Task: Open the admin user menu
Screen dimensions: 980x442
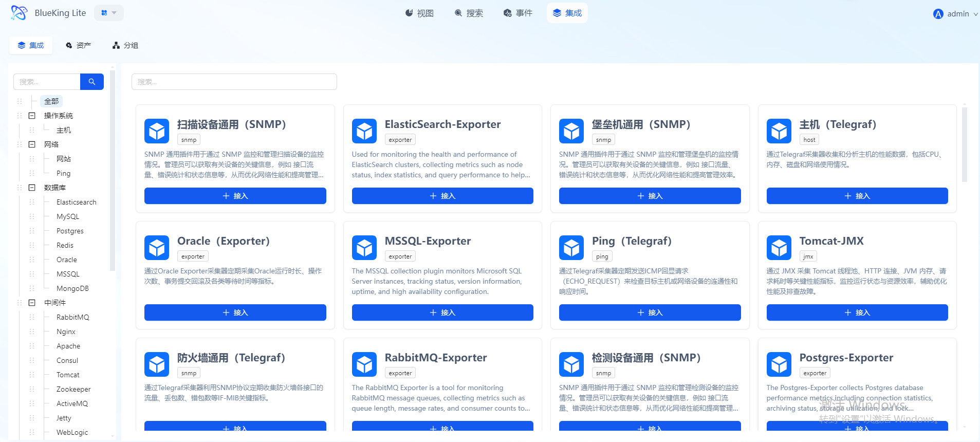Action: 955,14
